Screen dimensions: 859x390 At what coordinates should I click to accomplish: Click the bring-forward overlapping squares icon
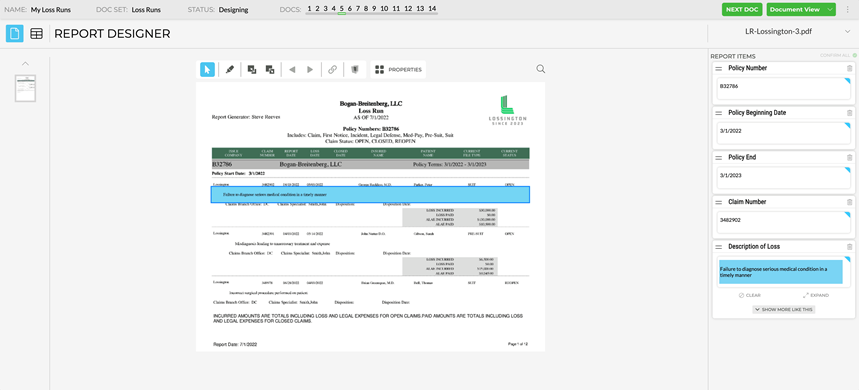(270, 70)
